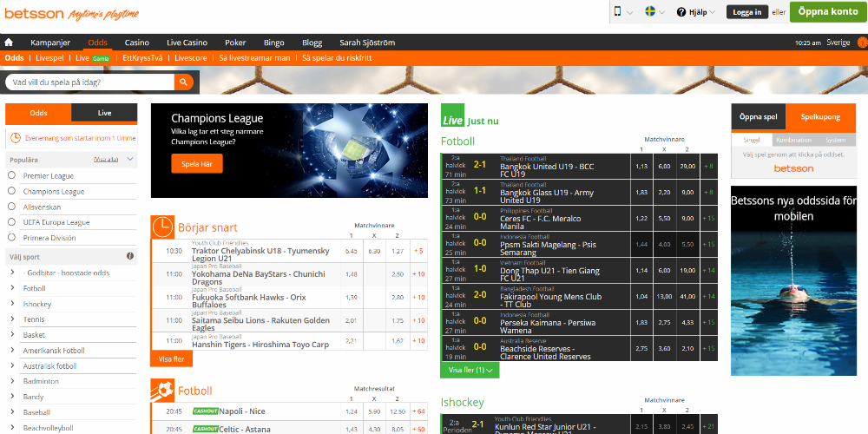Switch to the Spelkupong tab
The height and width of the screenshot is (434, 868).
821,117
